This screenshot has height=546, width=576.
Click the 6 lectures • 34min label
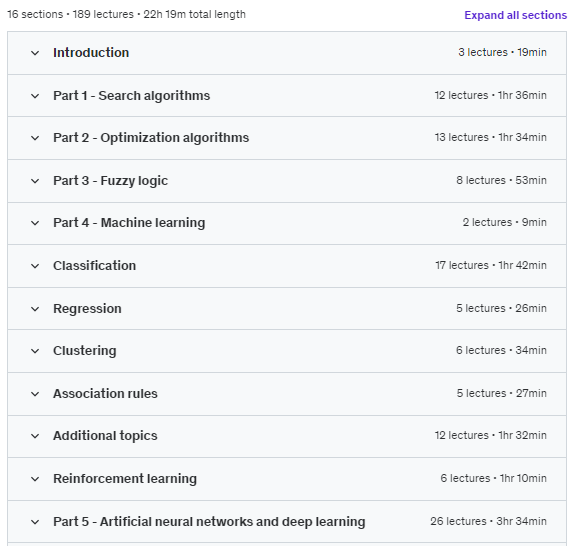tap(501, 350)
